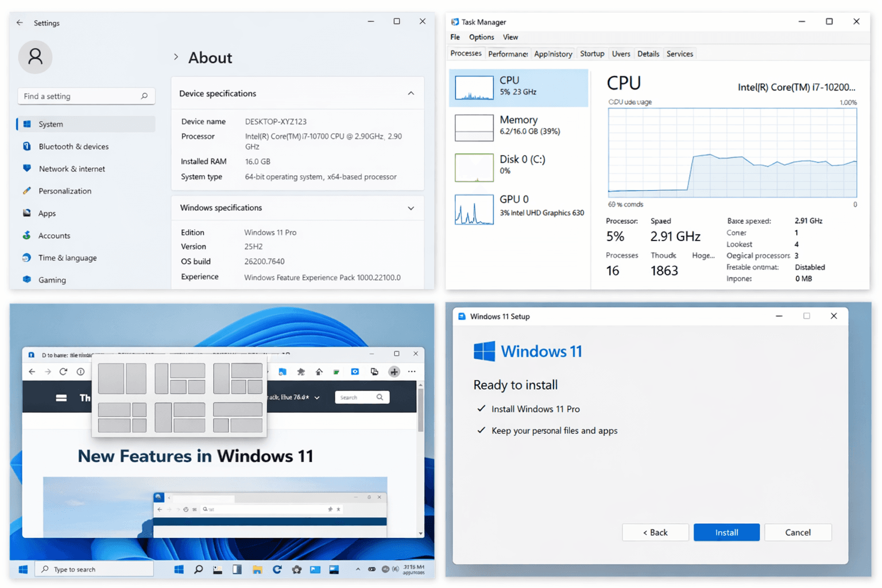Screen dimensions: 882x588
Task: Choose the wide top bar snap layout
Action: [238, 417]
